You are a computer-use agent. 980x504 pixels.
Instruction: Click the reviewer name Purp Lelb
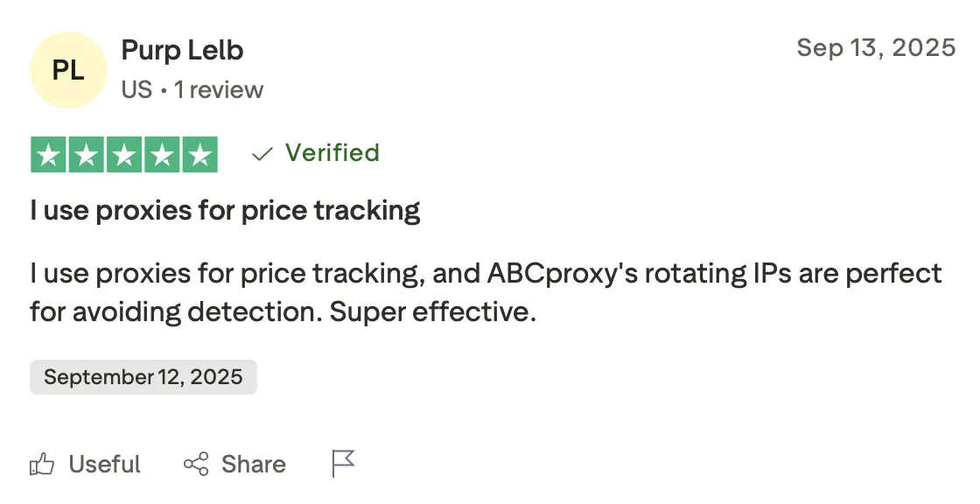pos(181,50)
